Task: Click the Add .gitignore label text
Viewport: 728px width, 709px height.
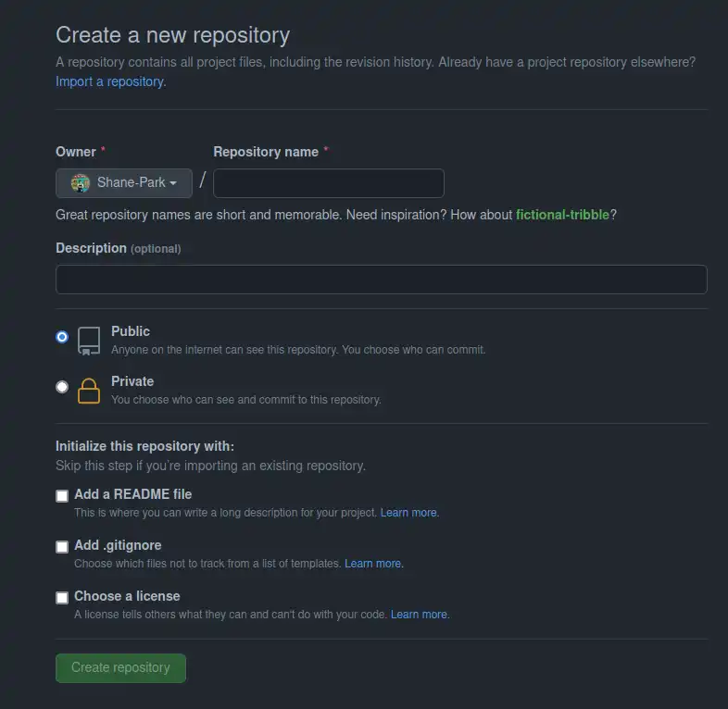Action: pyautogui.click(x=118, y=545)
